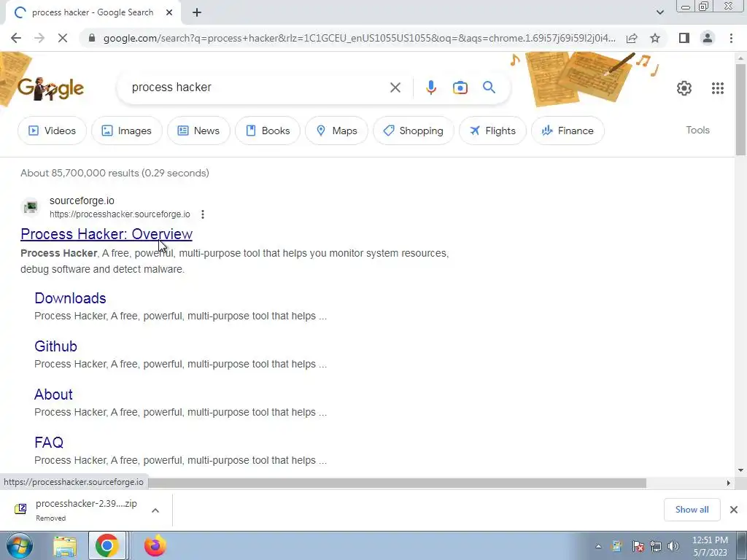Screen dimensions: 747x560
Task: Click the address bar URL
Action: point(359,38)
